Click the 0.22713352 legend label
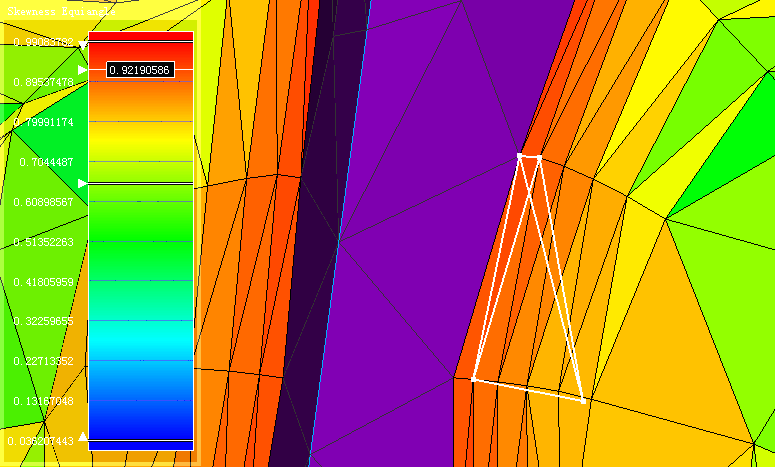Viewport: 775px width, 467px height. pyautogui.click(x=44, y=361)
